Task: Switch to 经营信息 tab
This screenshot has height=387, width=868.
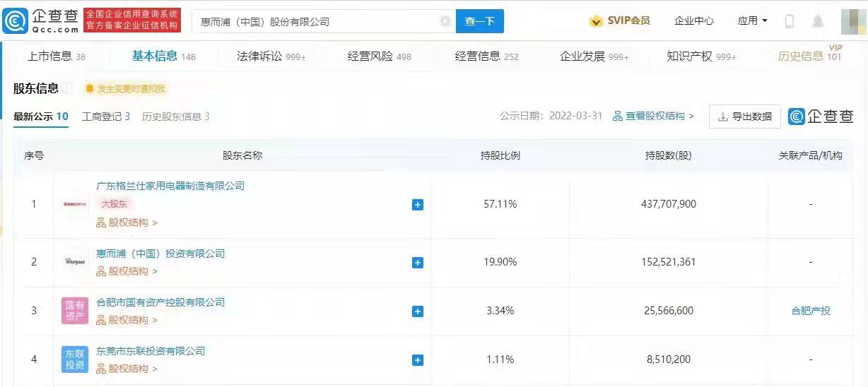Action: coord(486,56)
